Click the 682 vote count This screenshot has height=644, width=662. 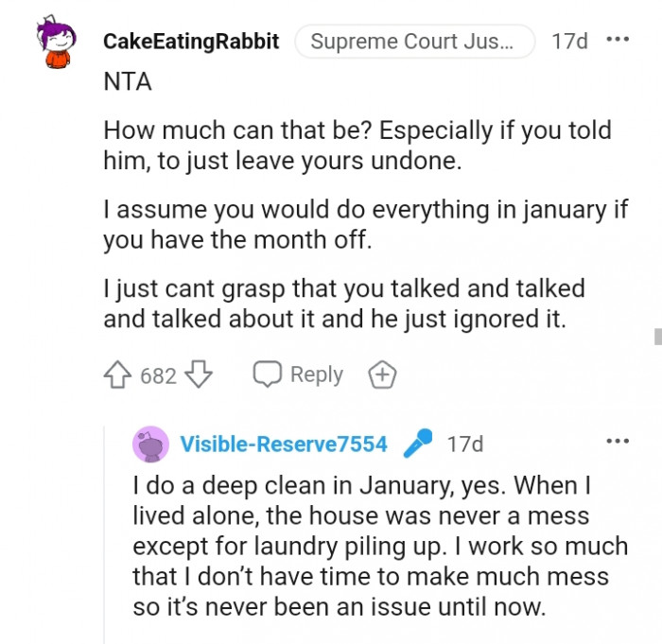tap(158, 376)
